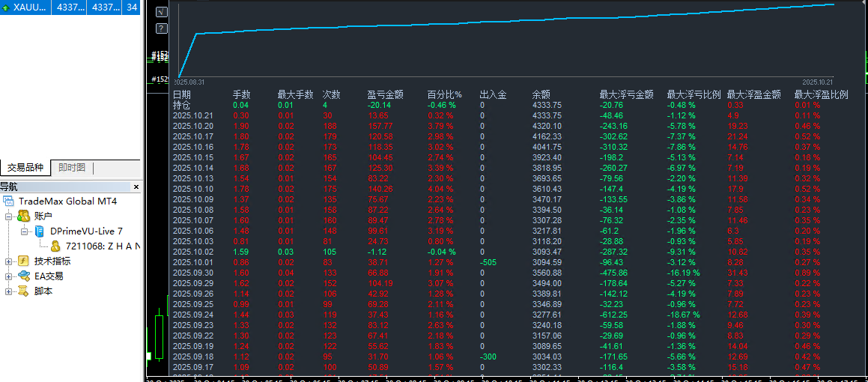The width and height of the screenshot is (868, 382).
Task: Click the 百分比% column header
Action: [445, 94]
